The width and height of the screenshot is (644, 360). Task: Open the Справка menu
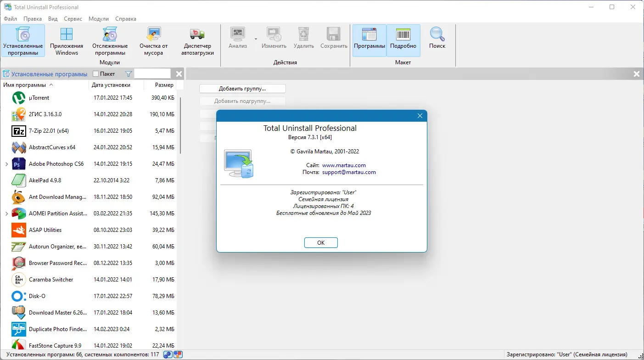pos(126,19)
